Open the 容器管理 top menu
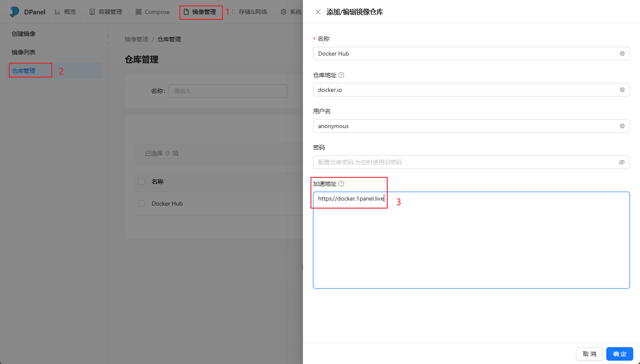Image resolution: width=640 pixels, height=364 pixels. [x=106, y=12]
